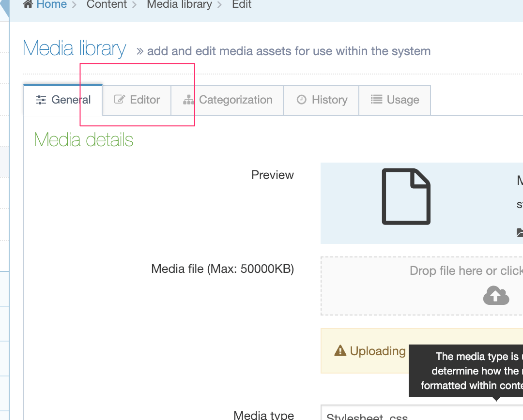Navigate to Media library breadcrumb item
Image resolution: width=523 pixels, height=420 pixels.
point(179,4)
